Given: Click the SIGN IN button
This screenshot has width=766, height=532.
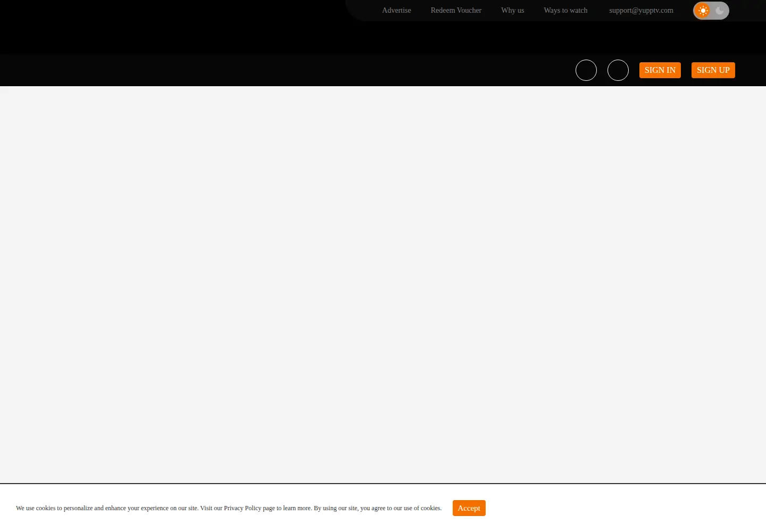Looking at the screenshot, I should 660,70.
